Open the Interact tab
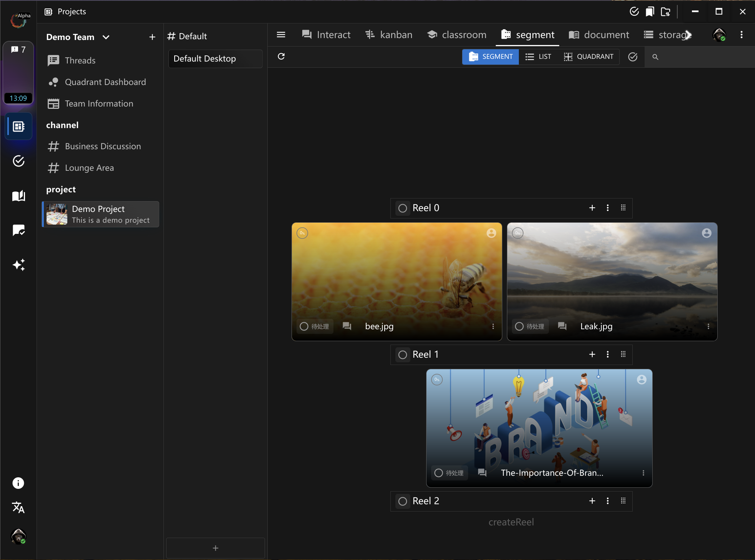Image resolution: width=755 pixels, height=560 pixels. (326, 35)
